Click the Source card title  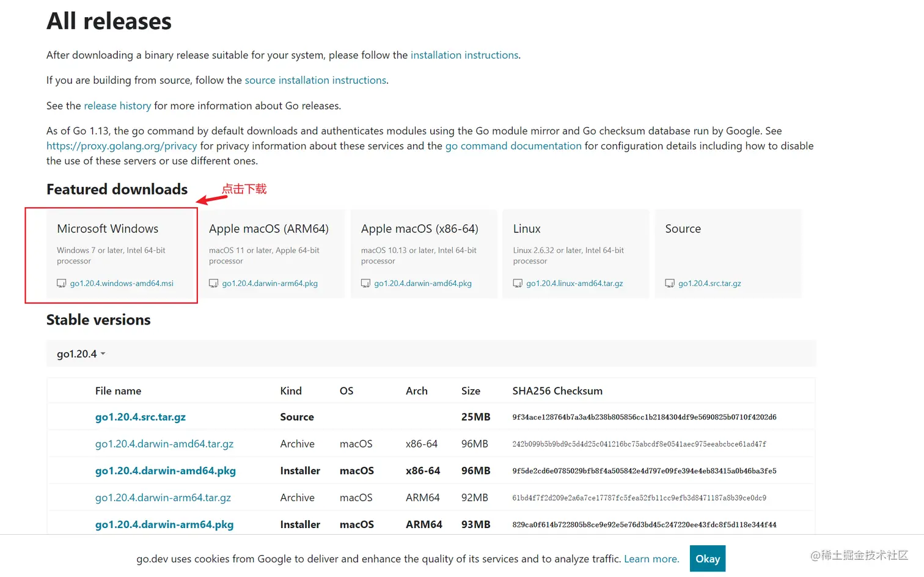(x=683, y=229)
